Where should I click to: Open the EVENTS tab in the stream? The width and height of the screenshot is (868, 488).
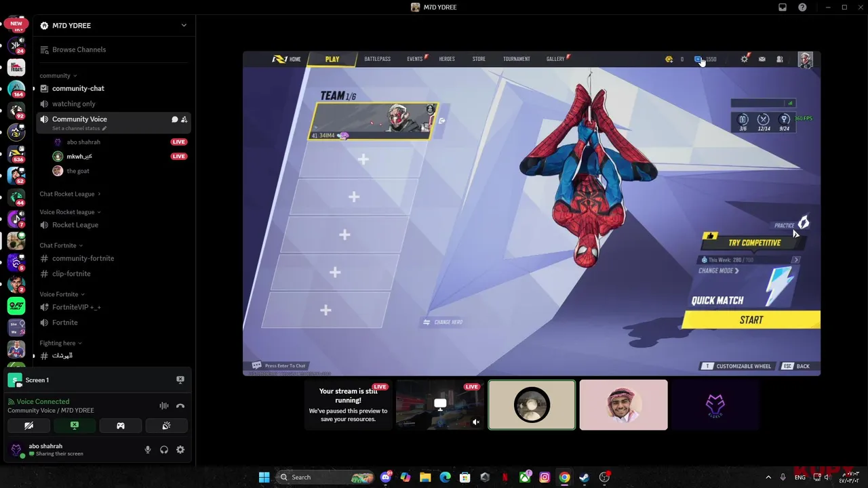coord(415,59)
